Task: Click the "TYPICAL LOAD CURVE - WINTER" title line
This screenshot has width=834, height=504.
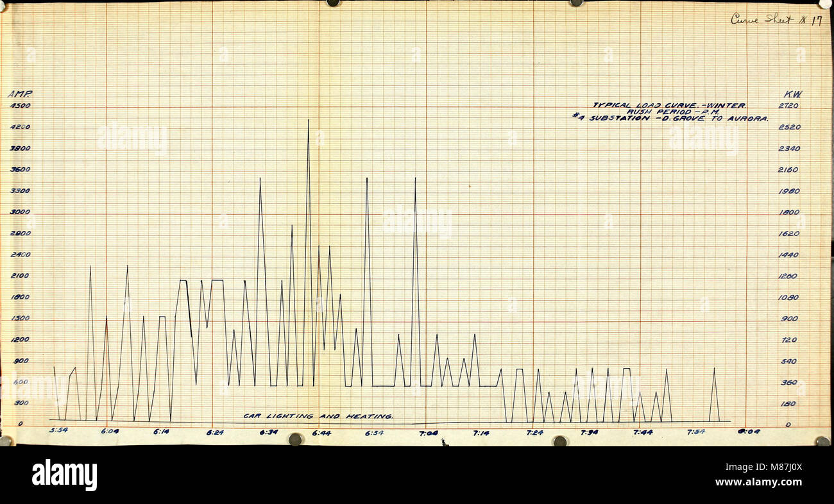Action: tap(669, 105)
